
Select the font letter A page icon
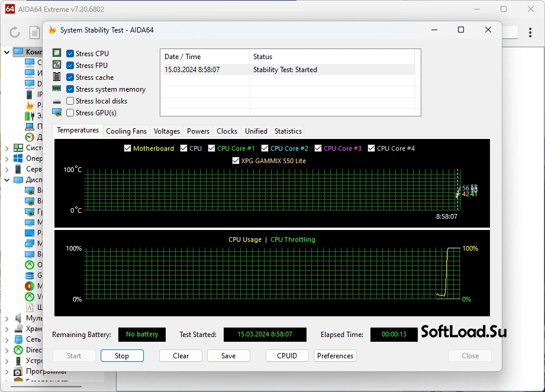[x=30, y=307]
